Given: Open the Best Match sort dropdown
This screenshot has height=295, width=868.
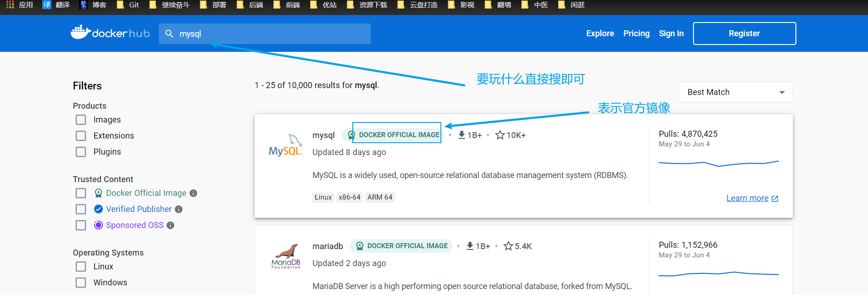Looking at the screenshot, I should click(735, 92).
